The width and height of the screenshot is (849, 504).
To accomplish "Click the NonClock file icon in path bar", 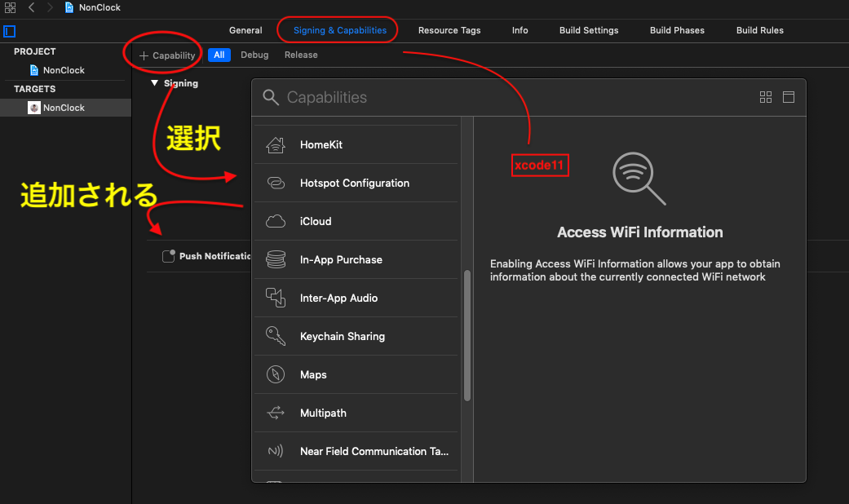I will click(x=69, y=7).
